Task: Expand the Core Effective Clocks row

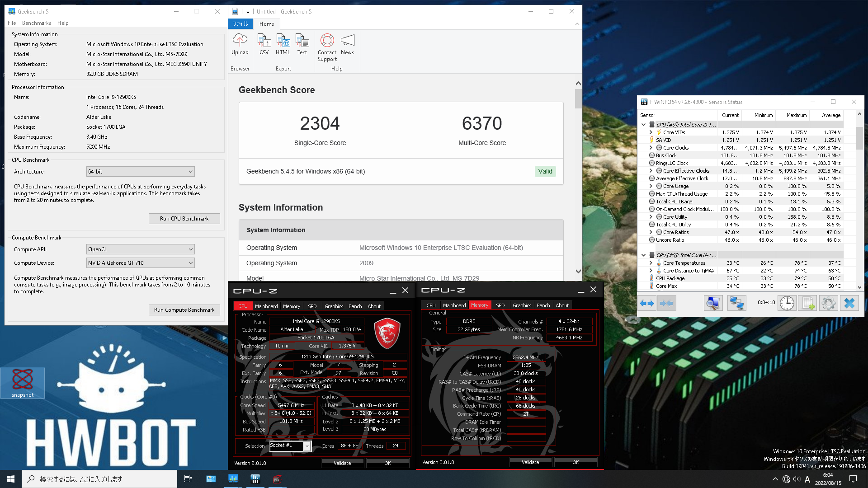Action: (x=651, y=171)
